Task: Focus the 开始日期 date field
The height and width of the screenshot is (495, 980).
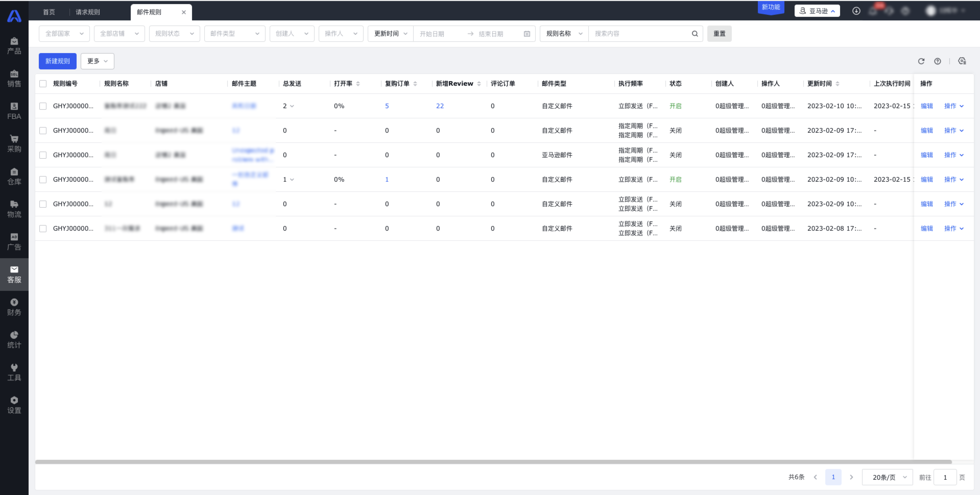Action: [x=439, y=34]
